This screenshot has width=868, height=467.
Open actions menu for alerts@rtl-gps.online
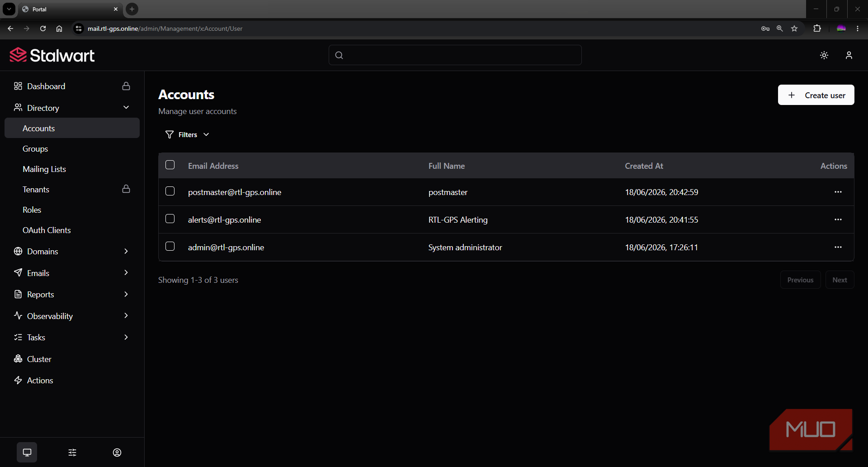point(838,219)
